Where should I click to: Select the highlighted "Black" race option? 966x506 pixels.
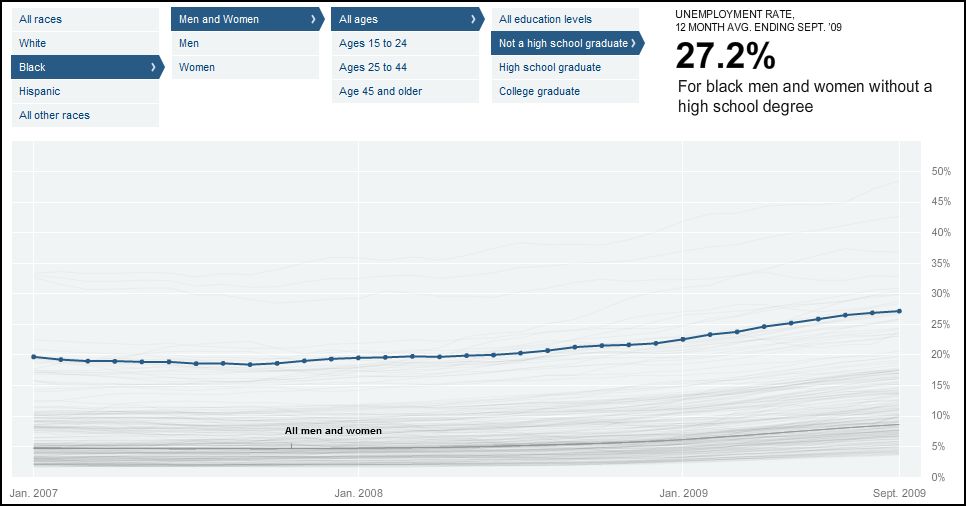[33, 67]
